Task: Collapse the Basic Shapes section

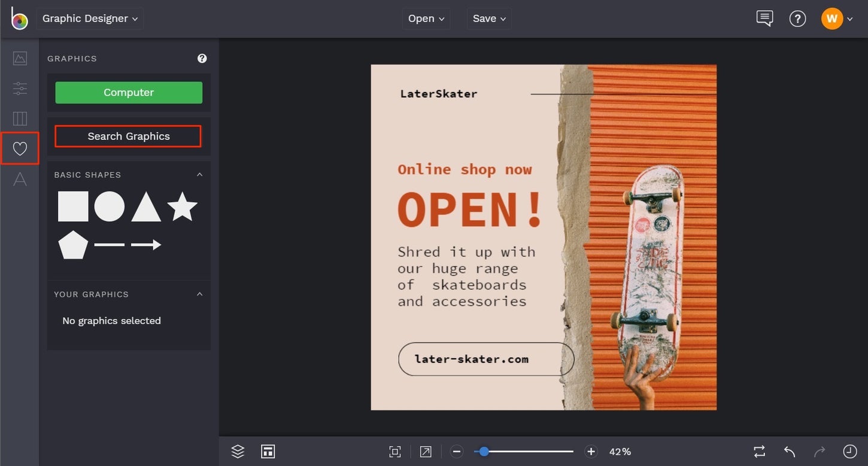Action: point(200,174)
